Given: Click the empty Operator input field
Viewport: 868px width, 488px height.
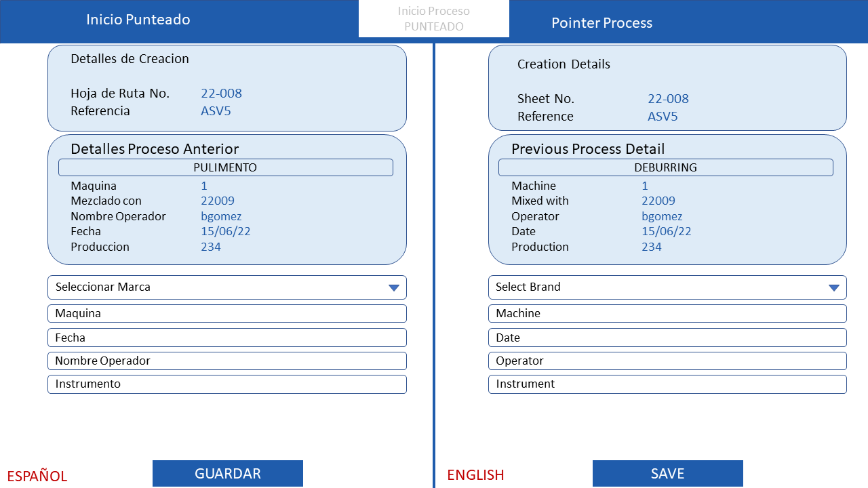Looking at the screenshot, I should coord(667,361).
